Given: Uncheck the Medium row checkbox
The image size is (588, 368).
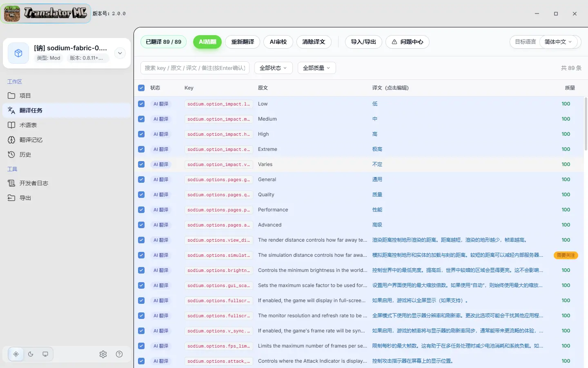Looking at the screenshot, I should tap(141, 119).
